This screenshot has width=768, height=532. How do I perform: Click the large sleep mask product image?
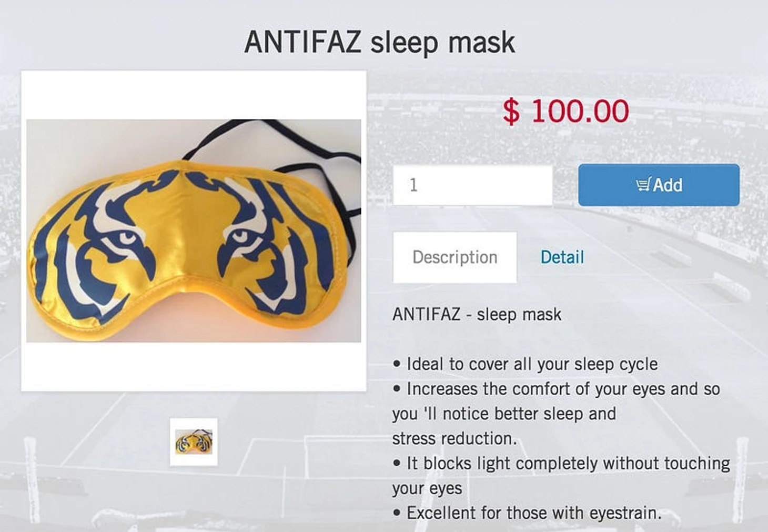pos(194,230)
